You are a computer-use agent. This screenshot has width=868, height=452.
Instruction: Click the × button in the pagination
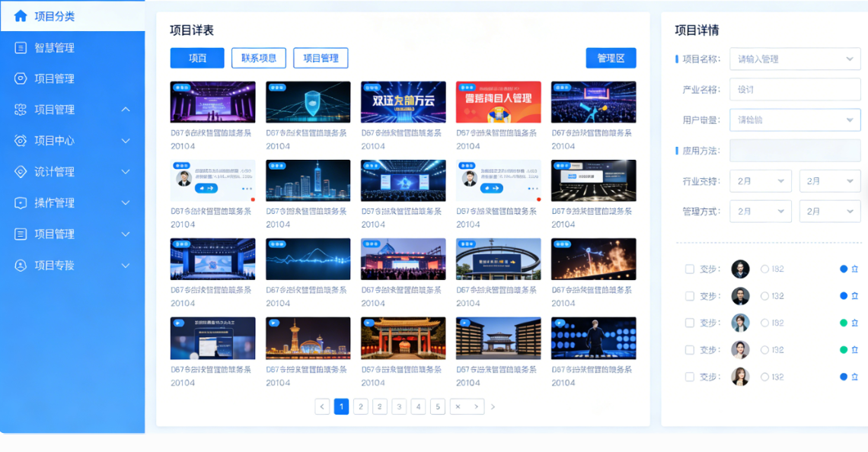[458, 406]
